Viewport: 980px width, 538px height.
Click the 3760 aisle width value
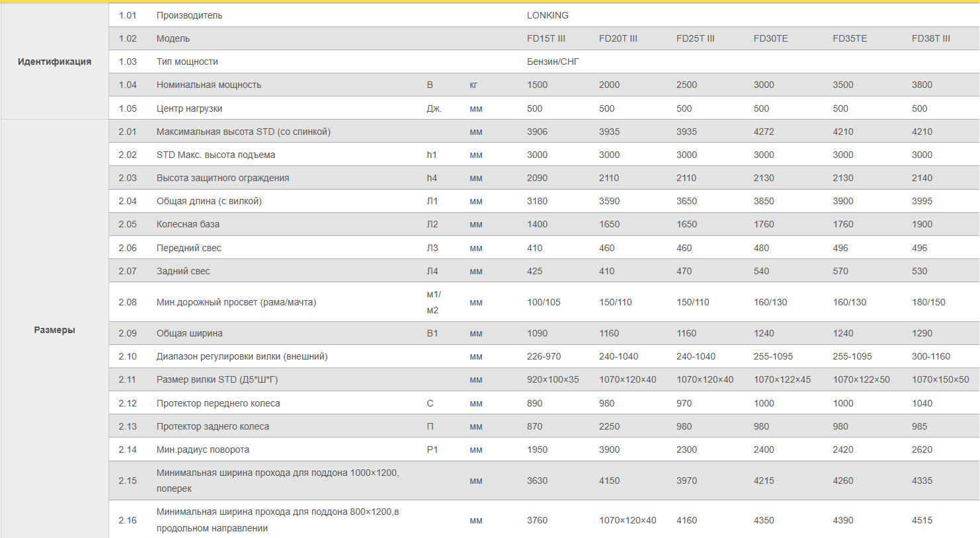(537, 520)
